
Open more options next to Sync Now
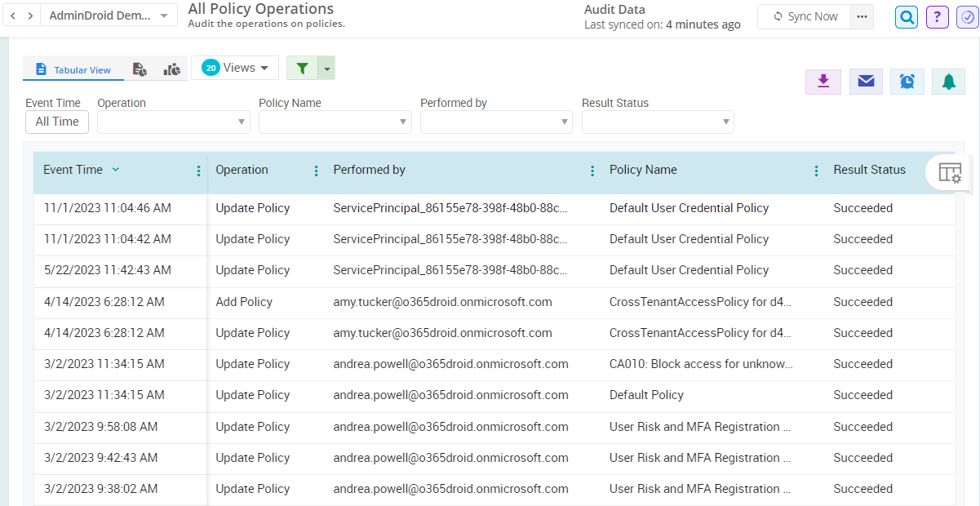click(x=862, y=16)
